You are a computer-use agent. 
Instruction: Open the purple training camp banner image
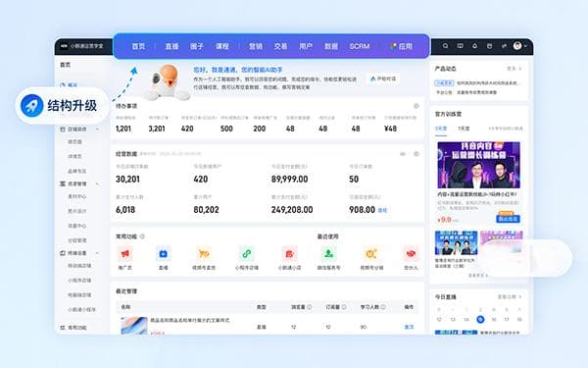click(x=478, y=165)
